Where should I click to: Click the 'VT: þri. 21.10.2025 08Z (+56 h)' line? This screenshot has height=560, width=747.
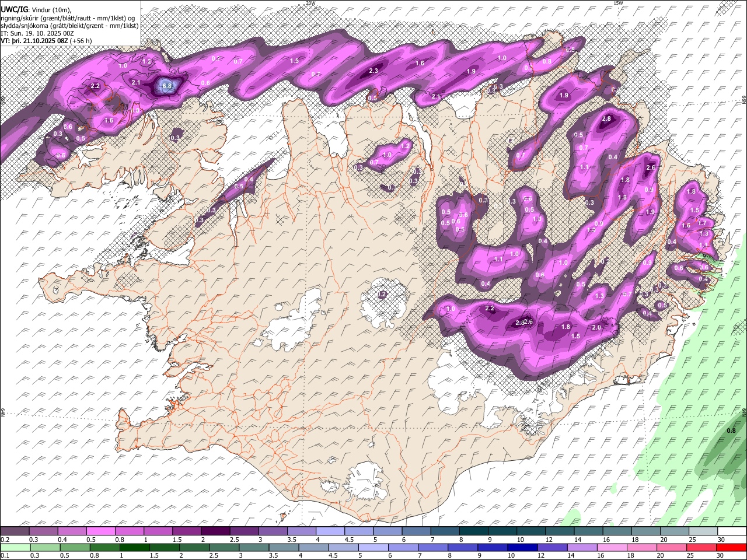point(47,41)
